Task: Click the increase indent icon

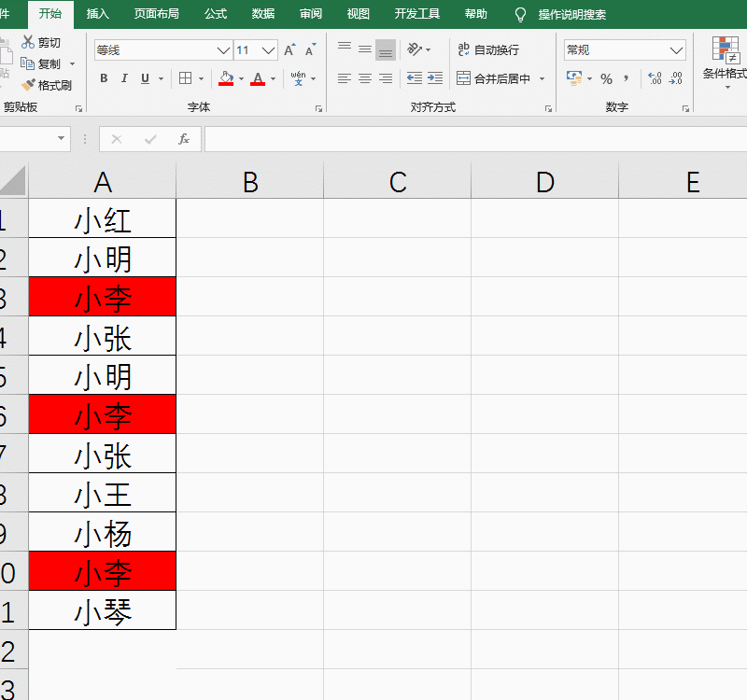Action: click(x=435, y=78)
